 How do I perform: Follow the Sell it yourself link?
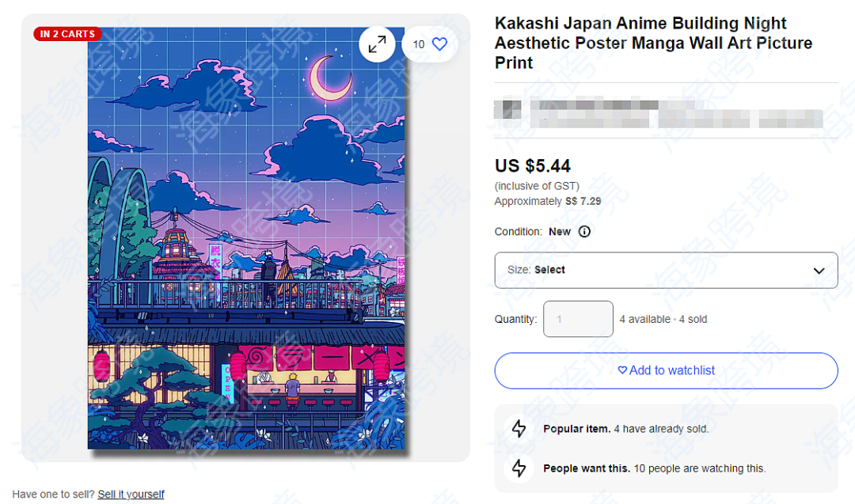pyautogui.click(x=131, y=495)
